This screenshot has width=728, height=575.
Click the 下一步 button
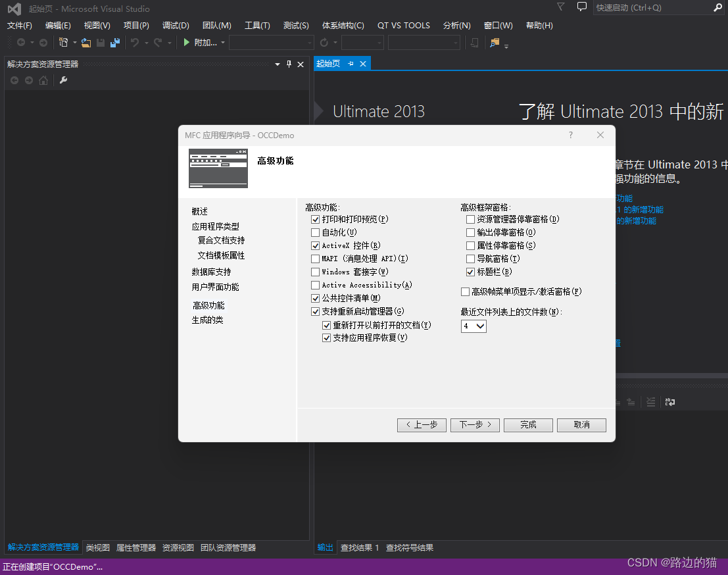475,425
